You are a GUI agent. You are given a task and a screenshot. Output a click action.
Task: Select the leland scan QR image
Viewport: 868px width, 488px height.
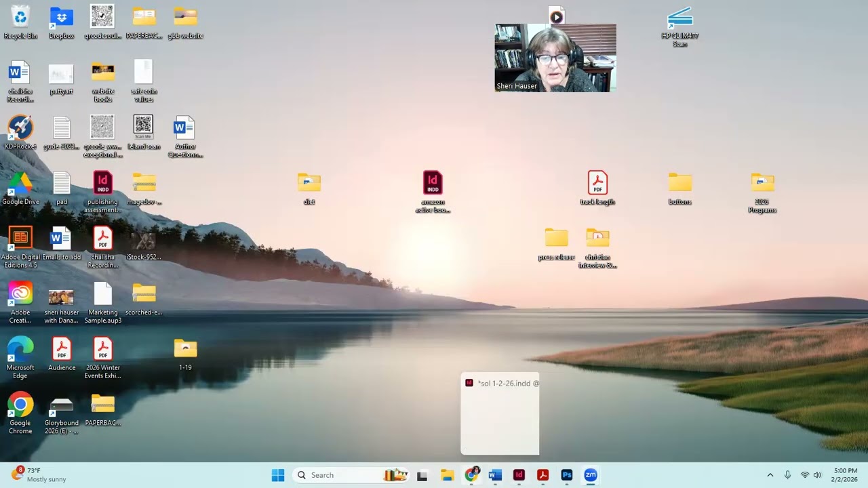point(144,133)
